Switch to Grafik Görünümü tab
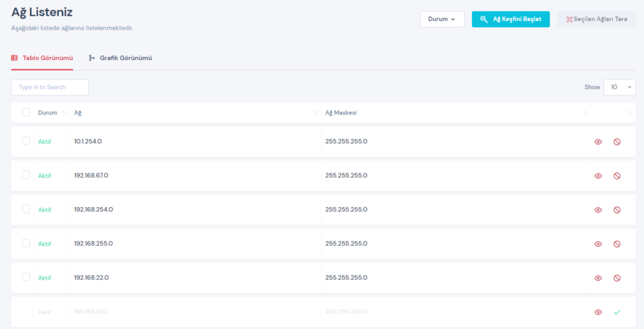This screenshot has width=644, height=329. [x=120, y=58]
